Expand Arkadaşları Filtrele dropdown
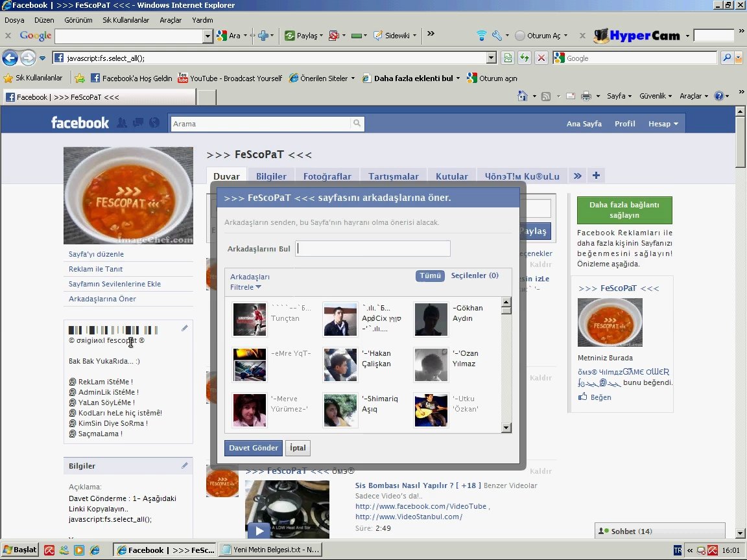Viewport: 747px width, 560px height. [x=250, y=282]
